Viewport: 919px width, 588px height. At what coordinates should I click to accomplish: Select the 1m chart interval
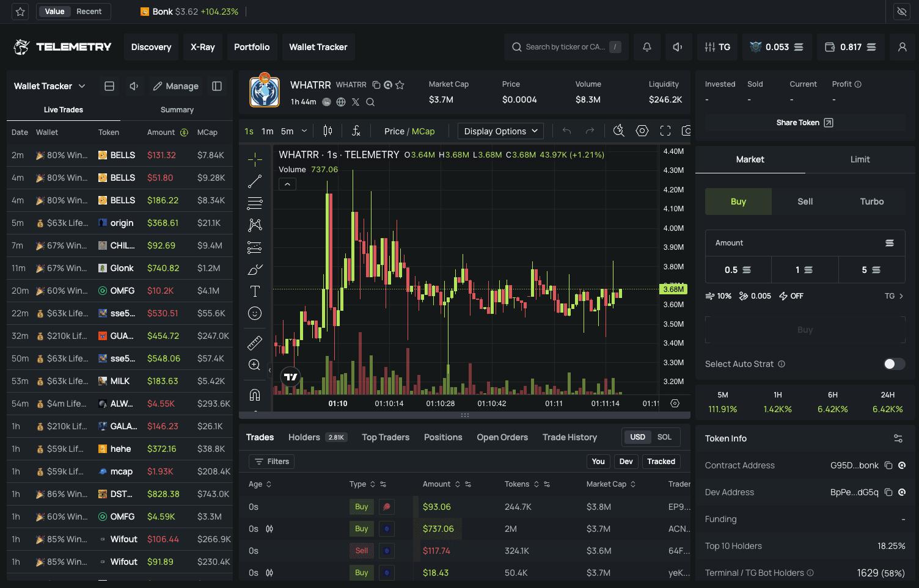[x=268, y=131]
